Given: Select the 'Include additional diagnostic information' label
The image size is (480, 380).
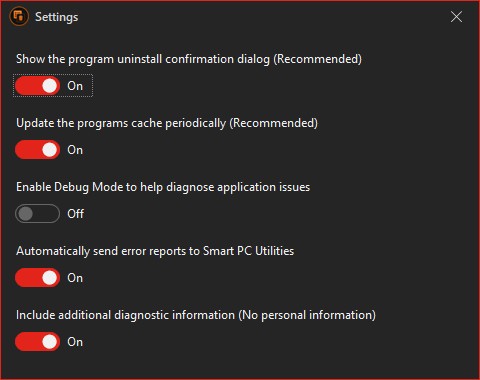Looking at the screenshot, I should point(196,315).
